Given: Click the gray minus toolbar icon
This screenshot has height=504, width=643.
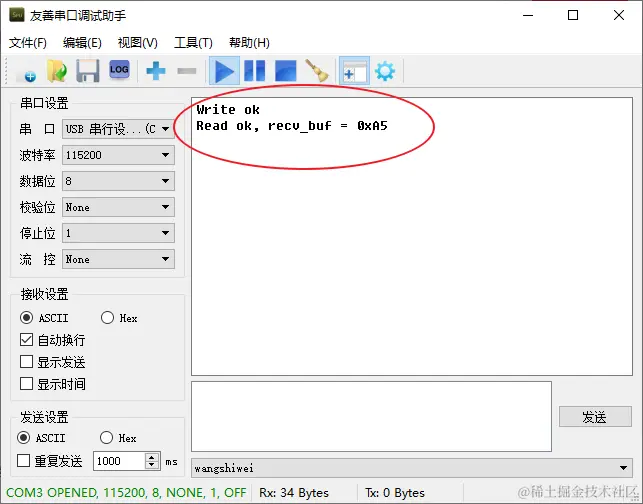Looking at the screenshot, I should pyautogui.click(x=187, y=71).
